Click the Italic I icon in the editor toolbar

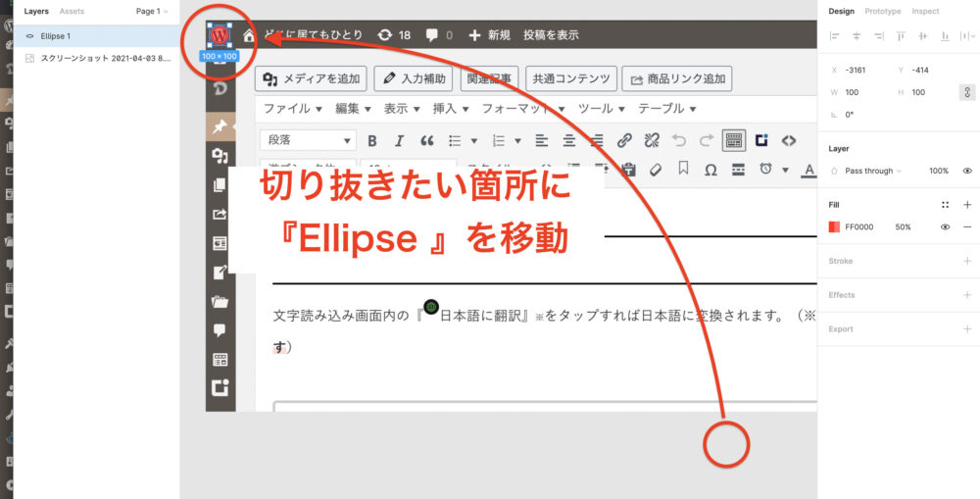[400, 141]
